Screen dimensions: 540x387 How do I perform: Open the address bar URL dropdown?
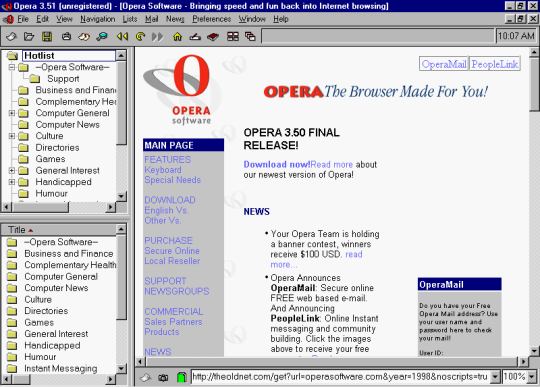495,377
